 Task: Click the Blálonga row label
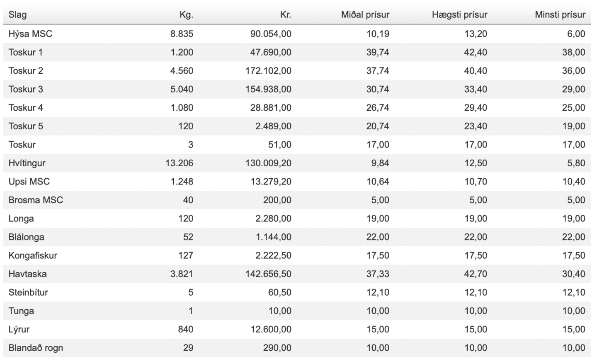coord(26,237)
